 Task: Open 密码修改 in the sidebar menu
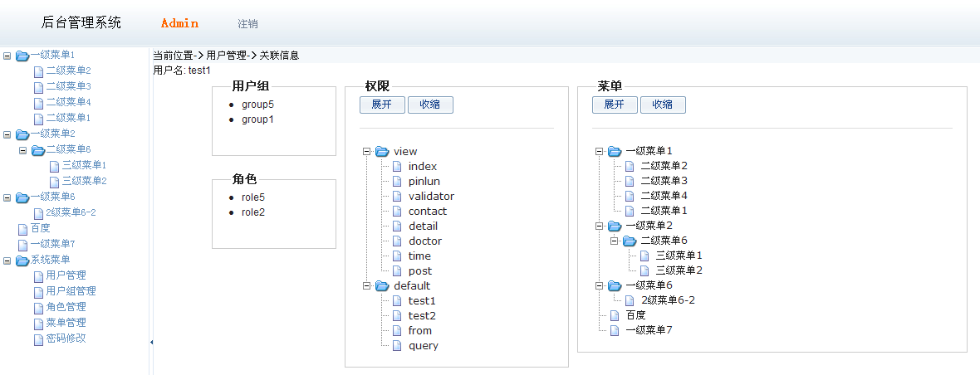coord(66,338)
